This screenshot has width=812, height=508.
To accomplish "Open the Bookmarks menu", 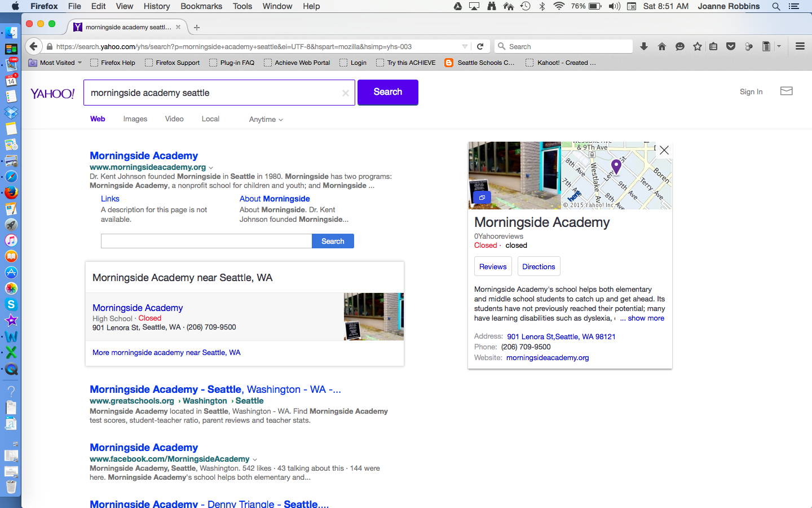I will 201,6.
